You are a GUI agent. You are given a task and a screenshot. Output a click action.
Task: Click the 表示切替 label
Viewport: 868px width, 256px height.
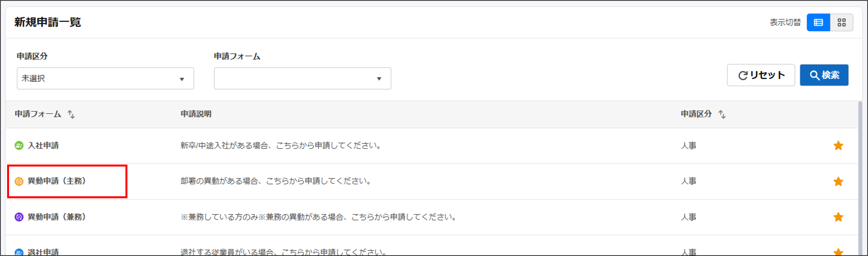tap(785, 23)
